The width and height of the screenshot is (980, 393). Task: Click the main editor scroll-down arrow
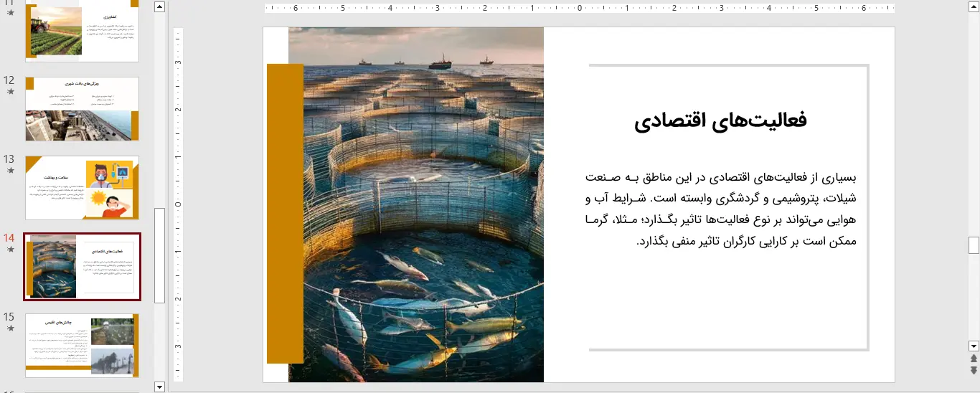[974, 346]
